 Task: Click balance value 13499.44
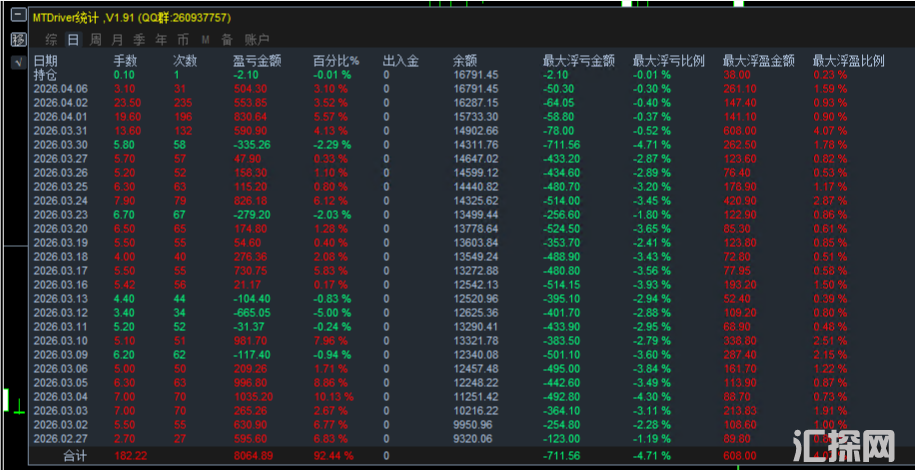pyautogui.click(x=476, y=215)
